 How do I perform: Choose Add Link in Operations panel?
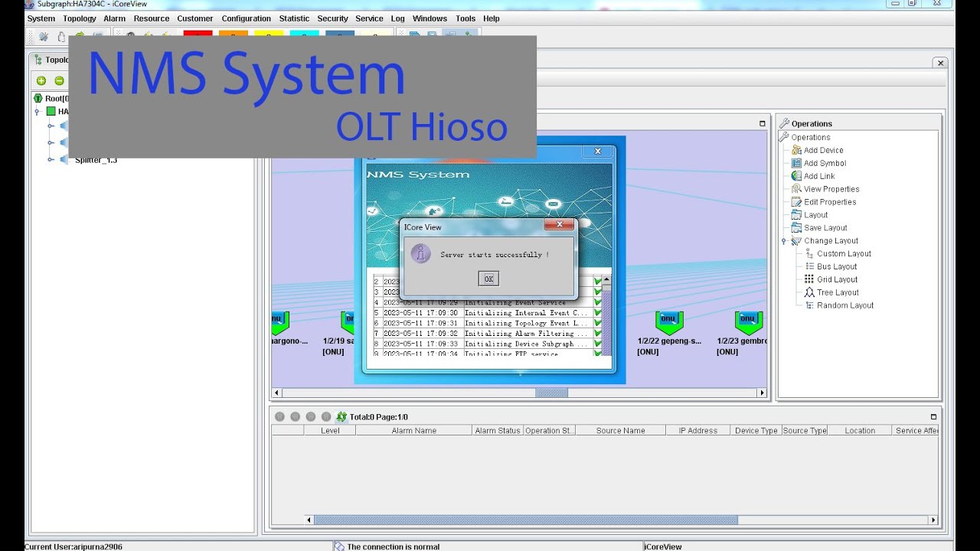pyautogui.click(x=819, y=176)
